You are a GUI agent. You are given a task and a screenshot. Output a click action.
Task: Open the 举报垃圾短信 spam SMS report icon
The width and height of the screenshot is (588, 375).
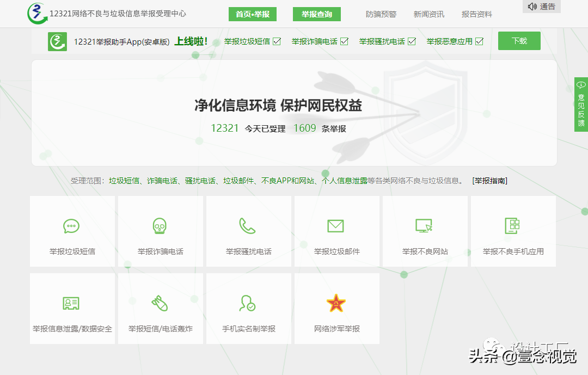[x=72, y=225]
